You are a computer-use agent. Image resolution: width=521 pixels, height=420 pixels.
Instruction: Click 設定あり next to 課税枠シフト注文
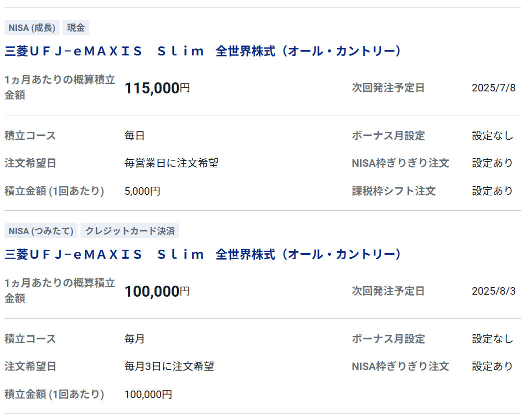click(493, 191)
